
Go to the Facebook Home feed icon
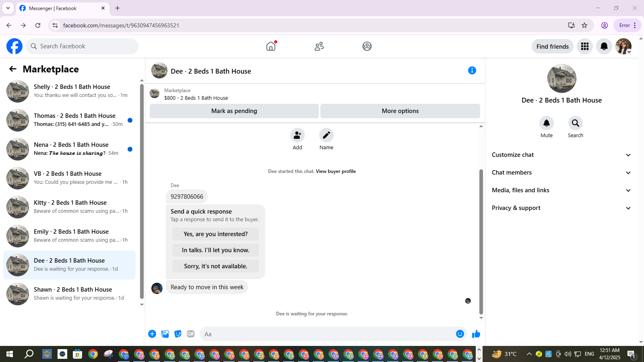pos(271,46)
